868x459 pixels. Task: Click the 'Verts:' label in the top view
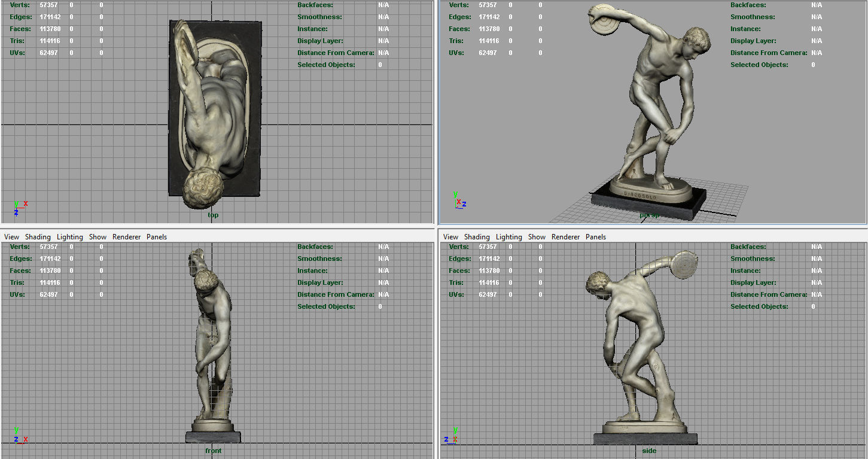[x=19, y=5]
